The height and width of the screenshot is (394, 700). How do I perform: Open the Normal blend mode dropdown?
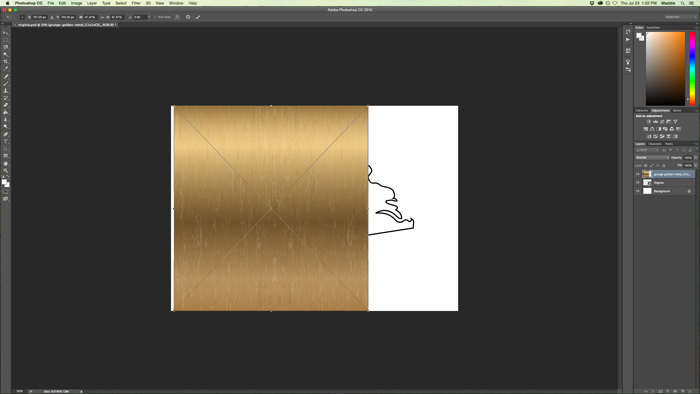[x=652, y=158]
